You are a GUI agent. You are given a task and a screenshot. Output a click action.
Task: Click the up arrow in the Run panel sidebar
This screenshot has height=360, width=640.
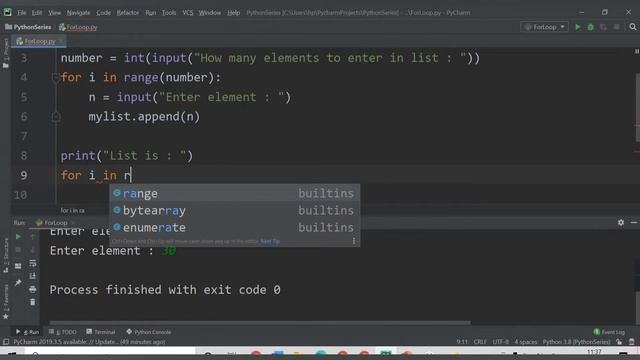pyautogui.click(x=33, y=237)
